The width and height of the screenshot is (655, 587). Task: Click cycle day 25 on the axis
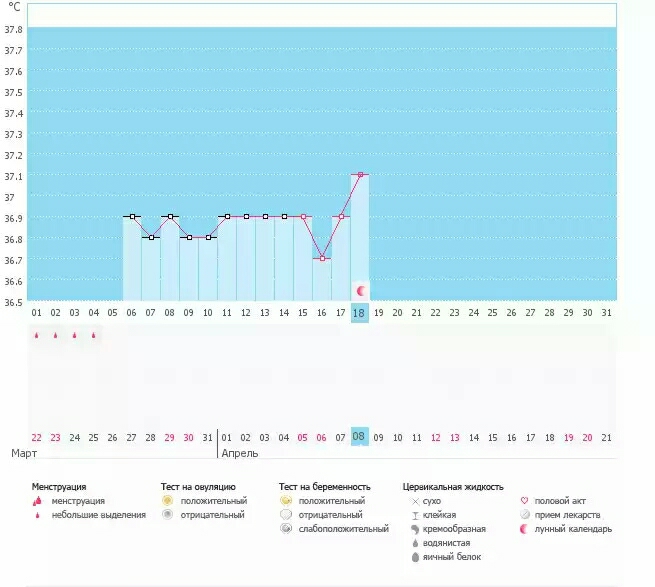tap(493, 313)
